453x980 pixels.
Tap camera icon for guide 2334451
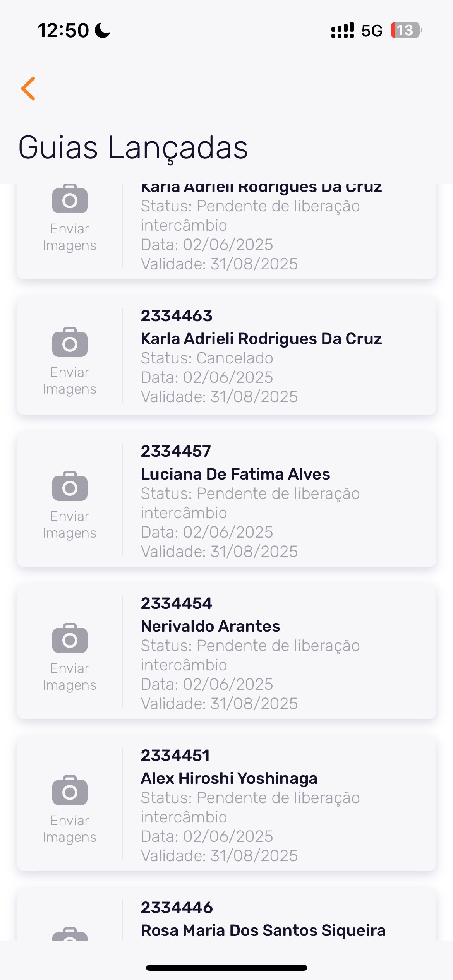coord(70,790)
